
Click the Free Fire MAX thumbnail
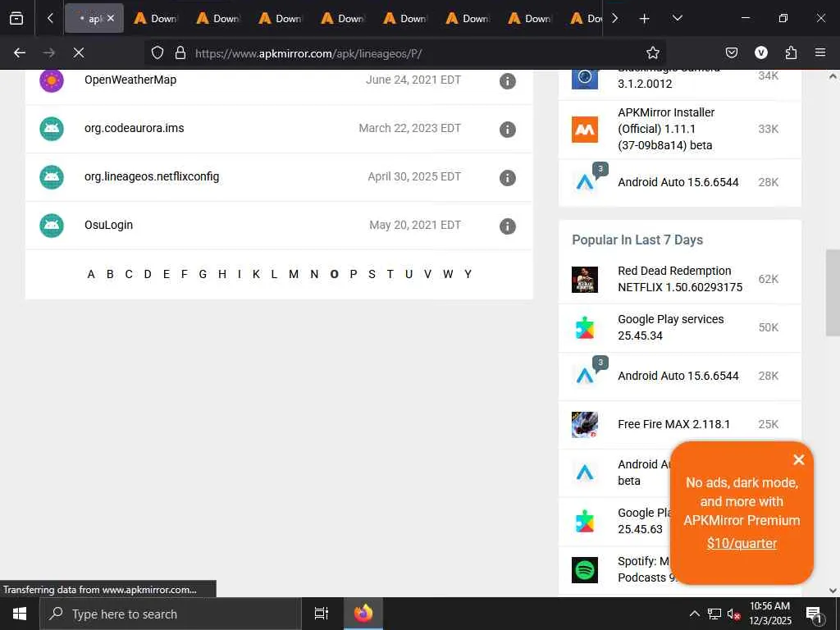(x=584, y=425)
